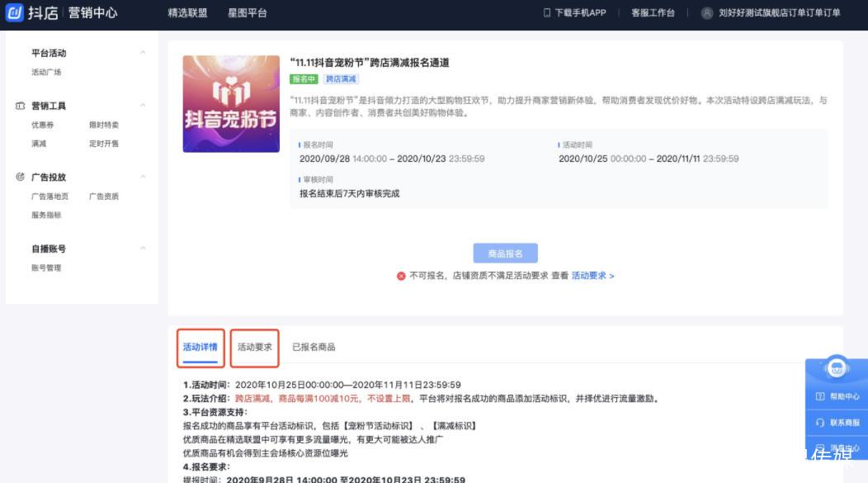Open 定时开售 in the sidebar
The image size is (868, 483).
[104, 144]
